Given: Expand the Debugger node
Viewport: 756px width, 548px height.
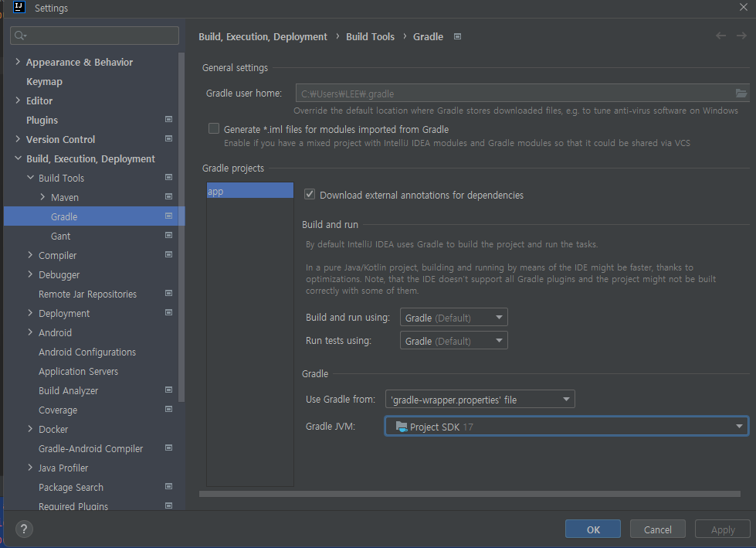Looking at the screenshot, I should pos(30,274).
